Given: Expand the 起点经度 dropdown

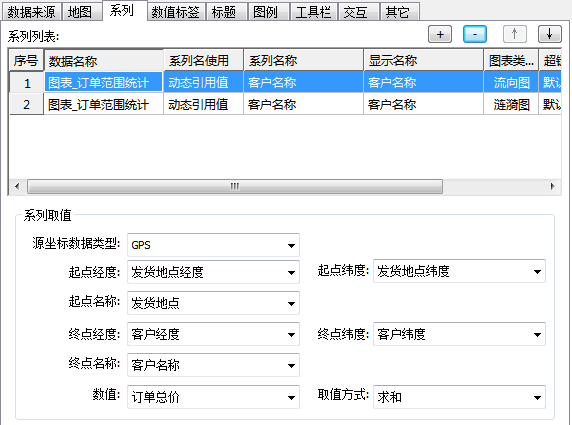Looking at the screenshot, I should point(213,272).
